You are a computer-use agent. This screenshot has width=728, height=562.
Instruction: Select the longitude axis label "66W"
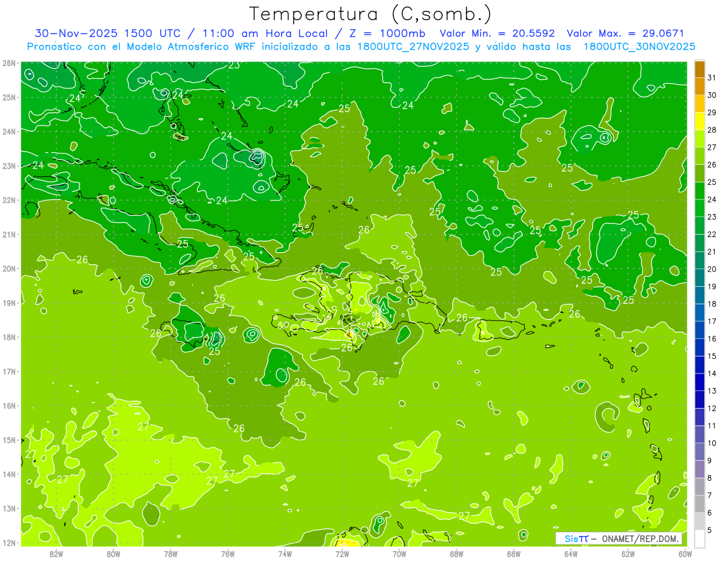point(514,554)
